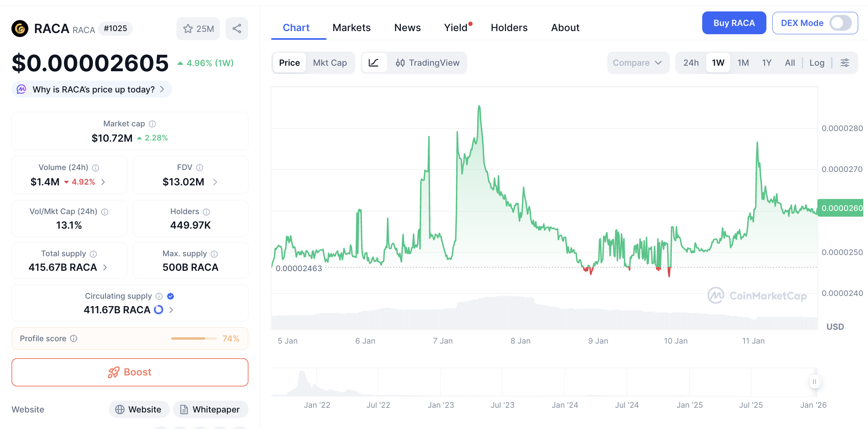
Task: Expand the FDV details chevron
Action: [215, 182]
